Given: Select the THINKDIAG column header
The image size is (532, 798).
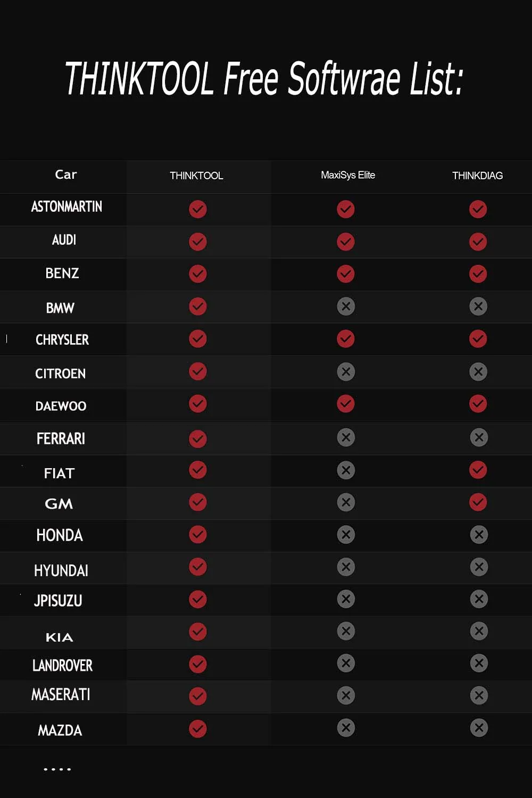Looking at the screenshot, I should (x=477, y=176).
